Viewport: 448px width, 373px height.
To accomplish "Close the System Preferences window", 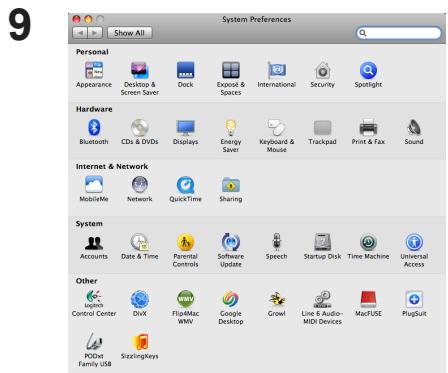I will coord(77,19).
